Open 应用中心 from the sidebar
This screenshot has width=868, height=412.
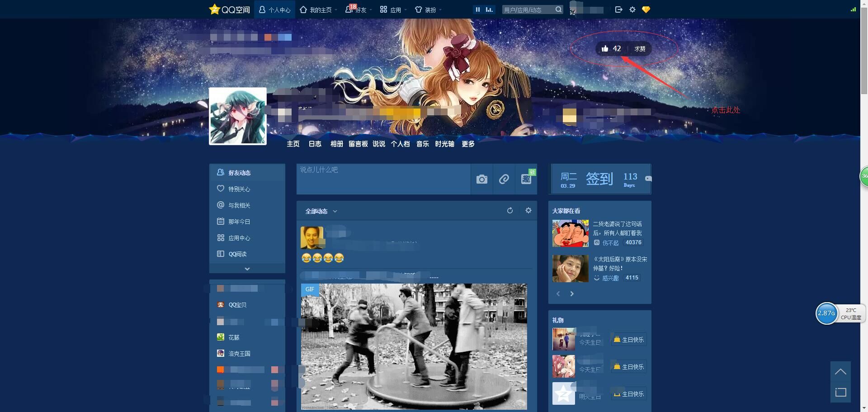[x=240, y=237]
